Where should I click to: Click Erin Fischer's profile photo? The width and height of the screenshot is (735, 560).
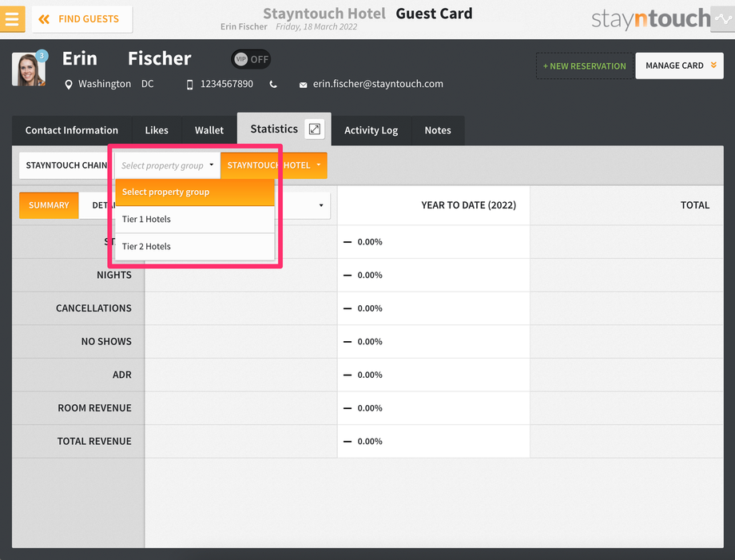[29, 70]
